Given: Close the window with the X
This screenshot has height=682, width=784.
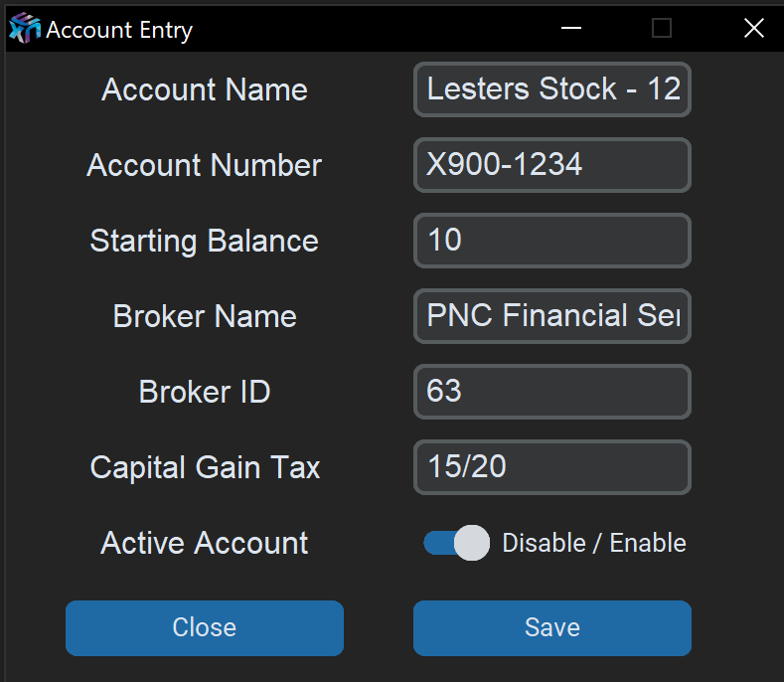Looking at the screenshot, I should click(753, 29).
